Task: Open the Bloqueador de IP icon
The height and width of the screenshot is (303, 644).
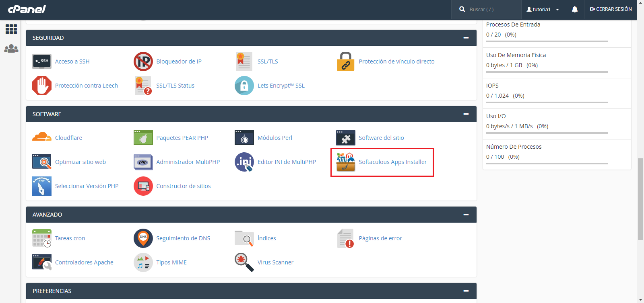Action: 143,61
